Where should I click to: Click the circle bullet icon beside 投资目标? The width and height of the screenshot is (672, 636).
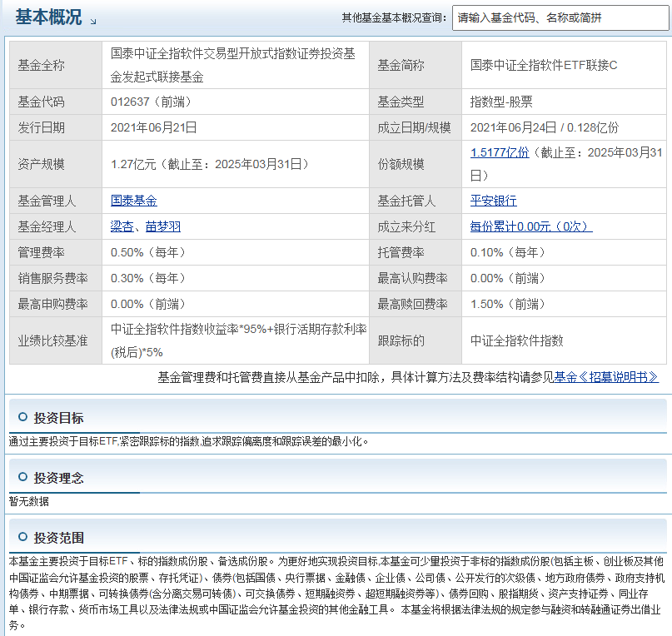pos(22,417)
